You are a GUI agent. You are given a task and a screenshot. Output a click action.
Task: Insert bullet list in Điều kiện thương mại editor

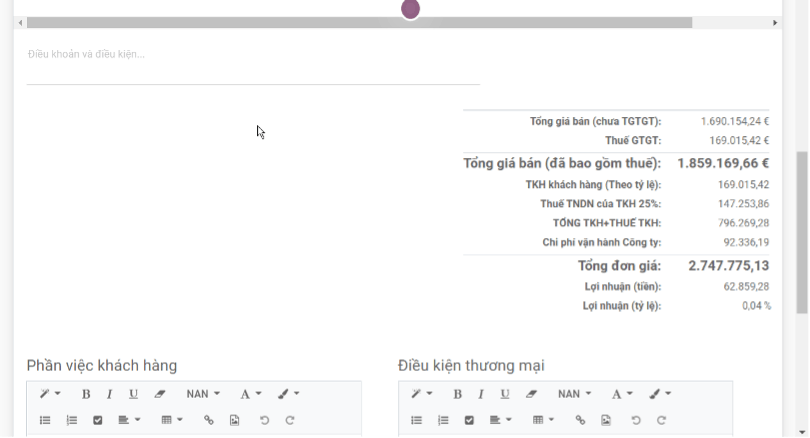point(416,420)
